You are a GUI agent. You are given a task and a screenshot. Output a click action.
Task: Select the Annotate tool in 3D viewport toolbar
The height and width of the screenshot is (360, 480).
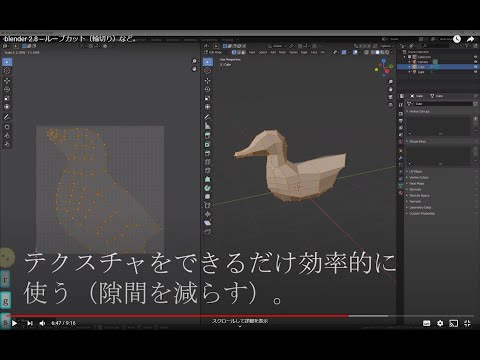207,117
